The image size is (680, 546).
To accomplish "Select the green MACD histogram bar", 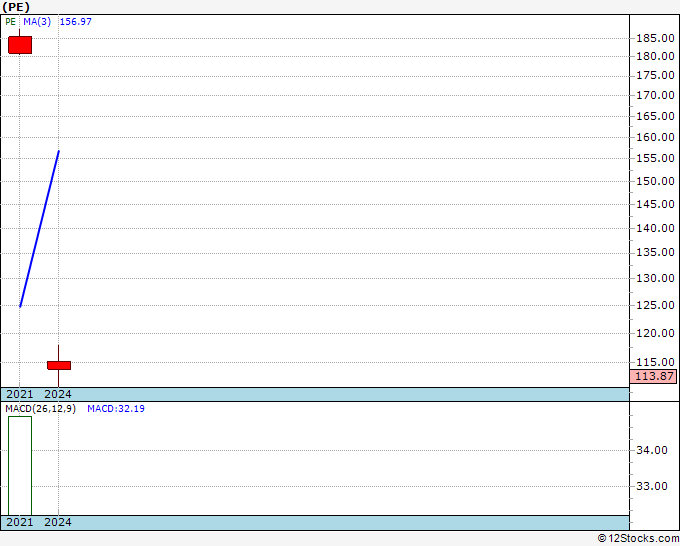I will coord(20,466).
